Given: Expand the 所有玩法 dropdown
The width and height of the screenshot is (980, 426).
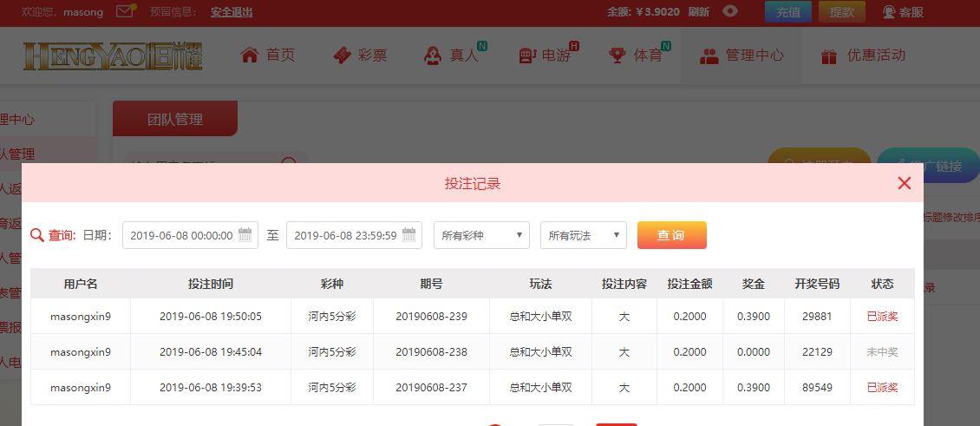Looking at the screenshot, I should pyautogui.click(x=583, y=235).
